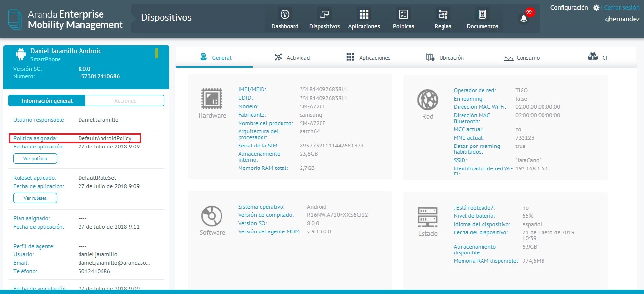
Task: Select the Información general toggle
Action: [47, 101]
